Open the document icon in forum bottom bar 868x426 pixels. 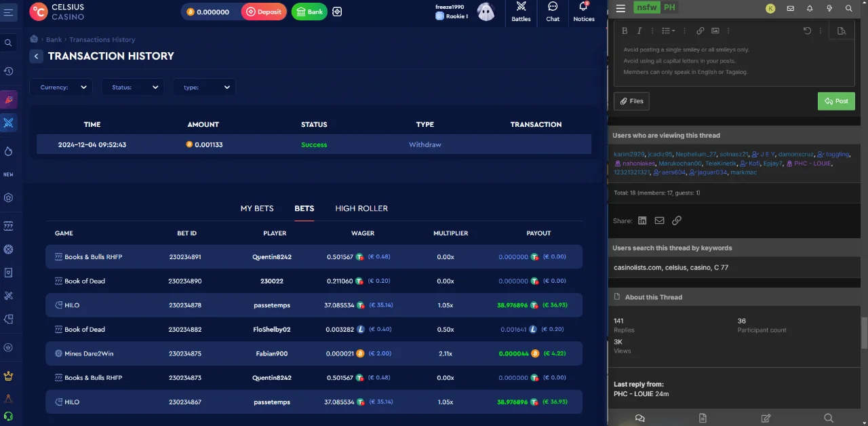tap(703, 418)
